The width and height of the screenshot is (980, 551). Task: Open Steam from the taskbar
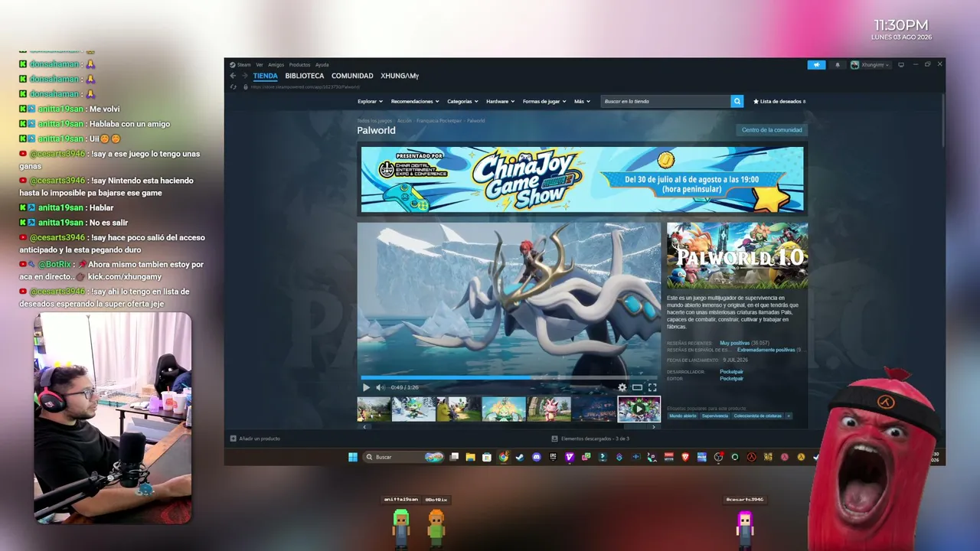pyautogui.click(x=520, y=457)
